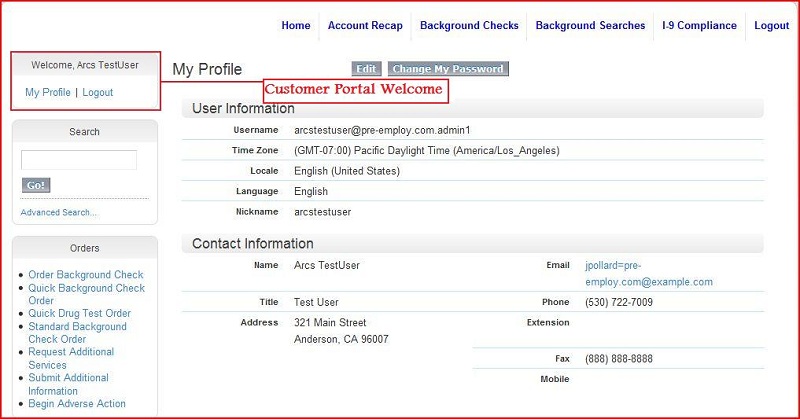Image resolution: width=800 pixels, height=419 pixels.
Task: Click the Welcome, Arcs TestUser heading
Action: tap(85, 65)
